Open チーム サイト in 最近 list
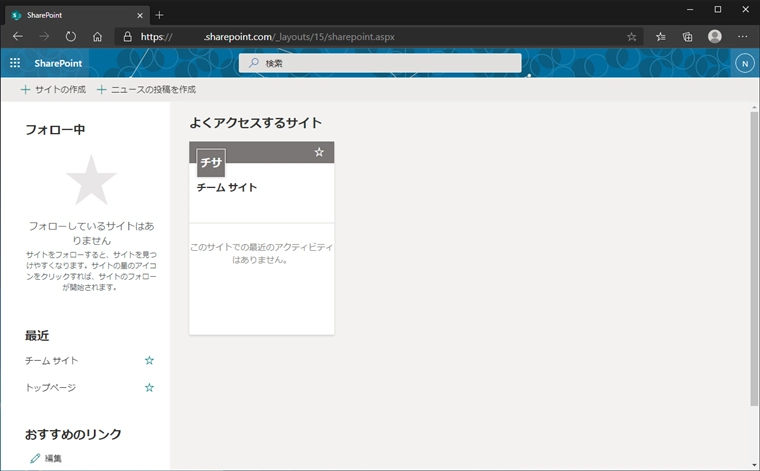 51,361
